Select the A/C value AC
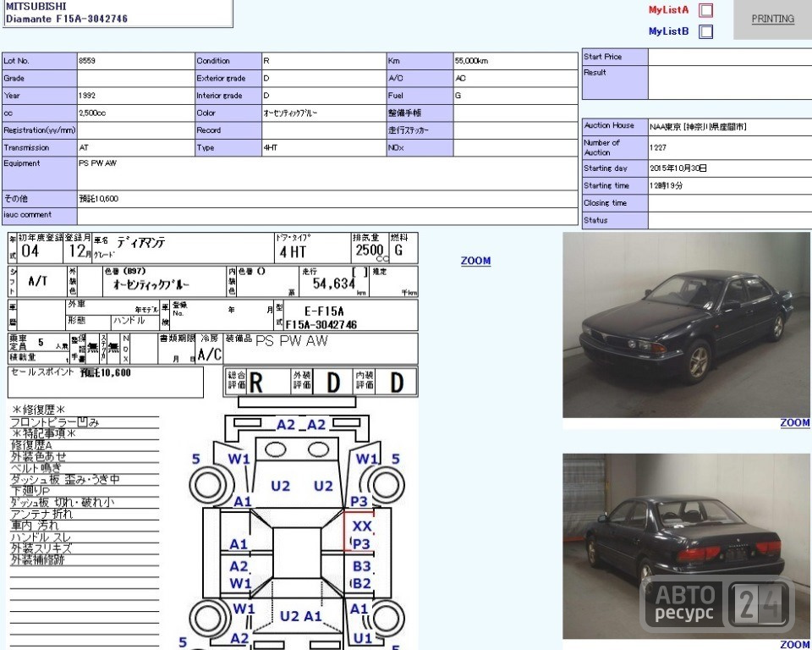The height and width of the screenshot is (650, 812). tap(460, 78)
